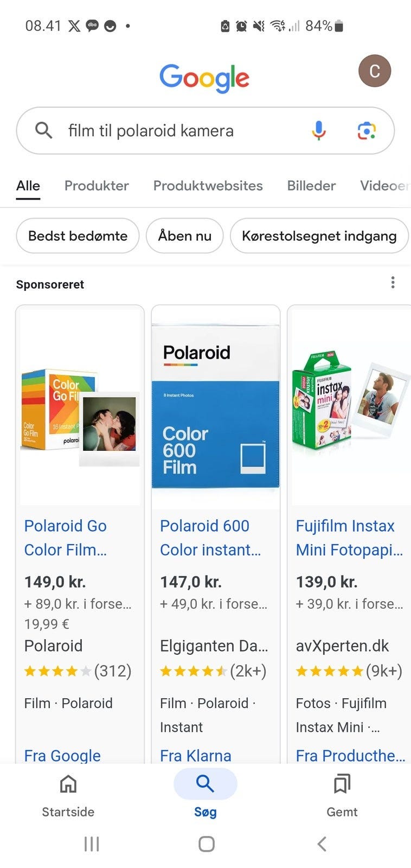
Task: Switch to the Produkter tab
Action: click(x=97, y=186)
